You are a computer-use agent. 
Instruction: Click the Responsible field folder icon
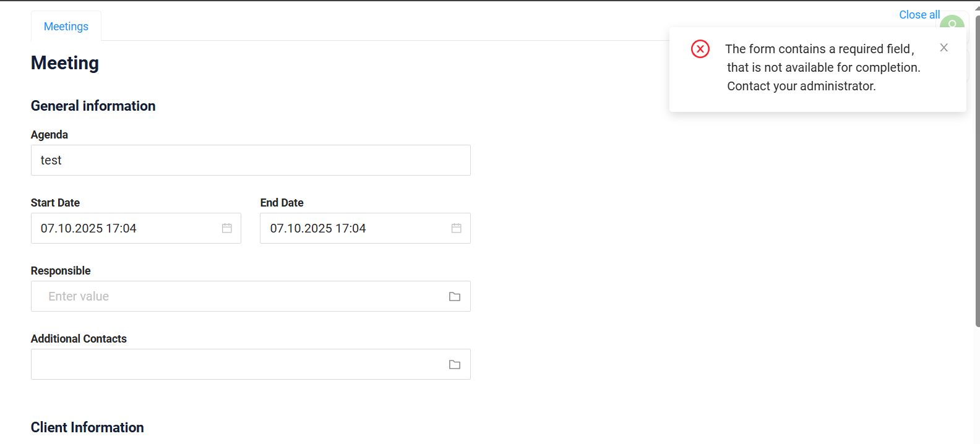pyautogui.click(x=455, y=297)
